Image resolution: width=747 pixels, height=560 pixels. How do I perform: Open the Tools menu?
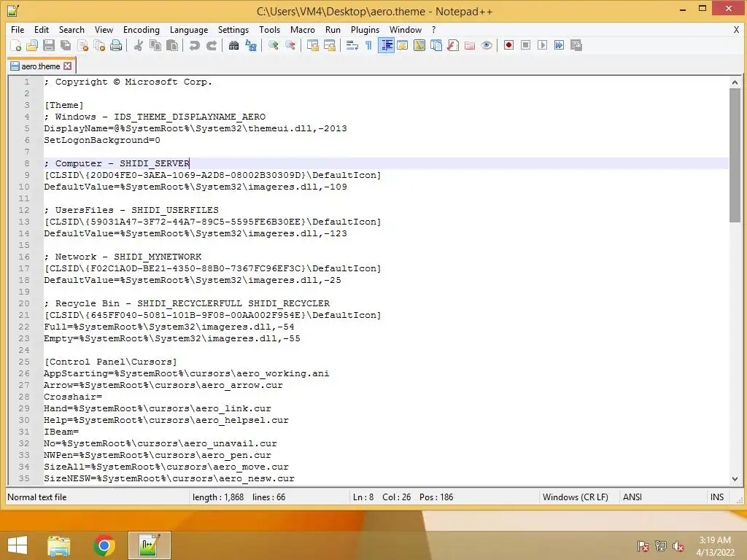pyautogui.click(x=269, y=29)
